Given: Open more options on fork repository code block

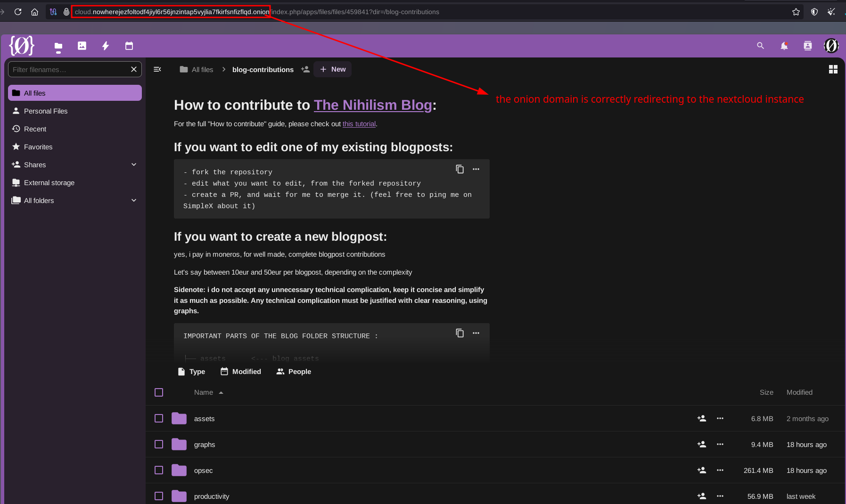Looking at the screenshot, I should click(476, 169).
